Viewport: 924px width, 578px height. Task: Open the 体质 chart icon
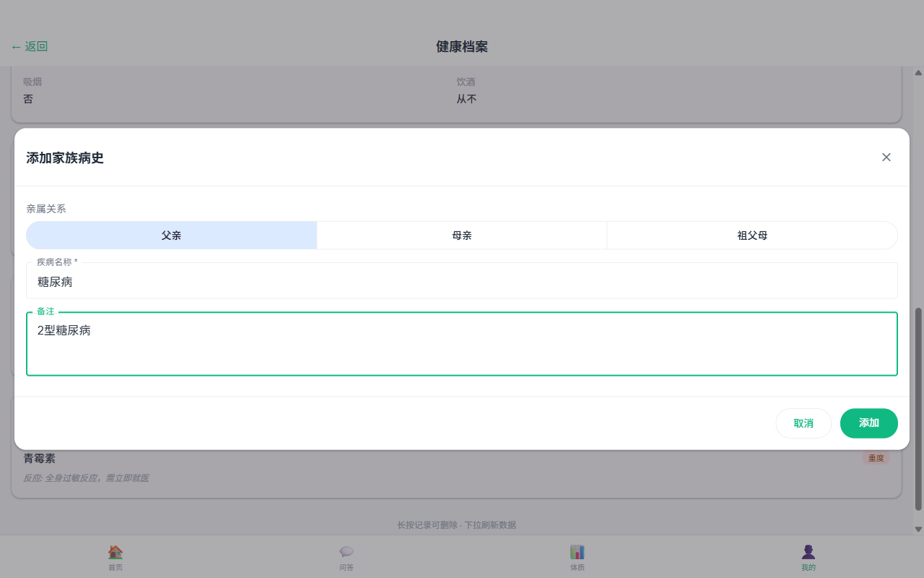pyautogui.click(x=577, y=553)
